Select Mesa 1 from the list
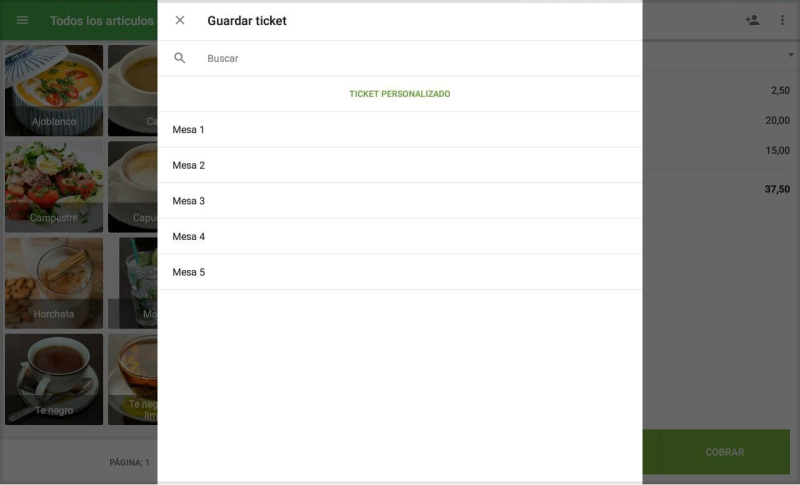Viewport: 800px width, 485px height. coord(400,130)
